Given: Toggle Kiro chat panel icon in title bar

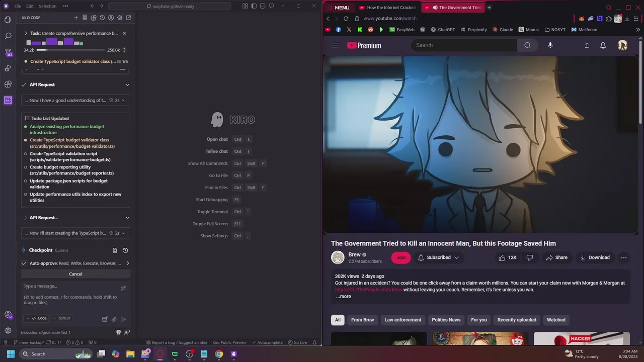Looking at the screenshot, I should coord(271,6).
